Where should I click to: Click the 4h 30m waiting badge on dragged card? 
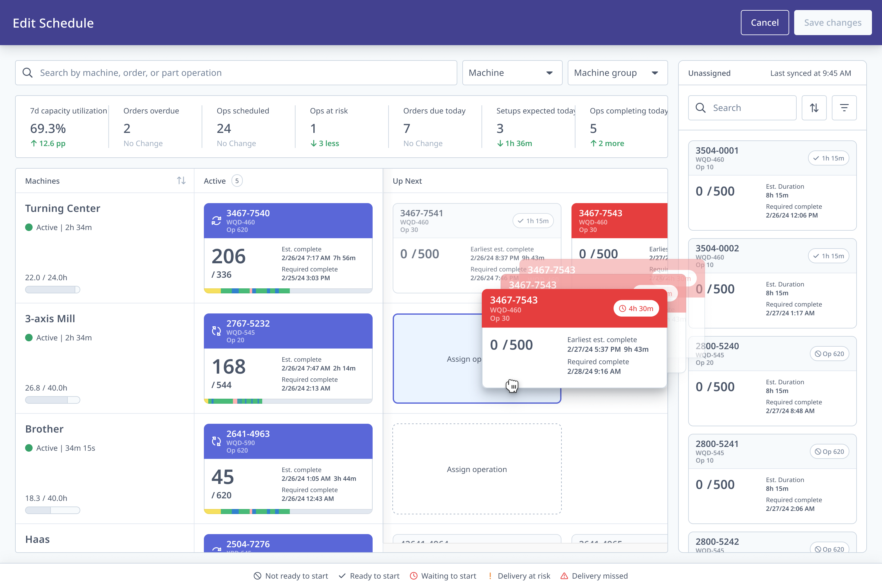click(636, 308)
